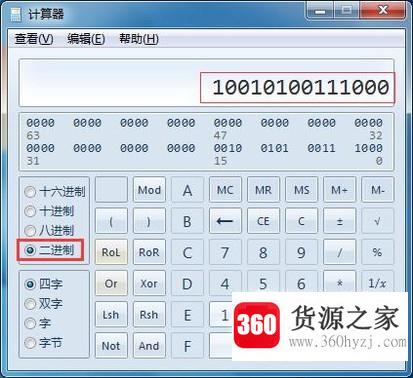The height and width of the screenshot is (378, 413).
Task: Click the percent button
Action: pyautogui.click(x=378, y=252)
